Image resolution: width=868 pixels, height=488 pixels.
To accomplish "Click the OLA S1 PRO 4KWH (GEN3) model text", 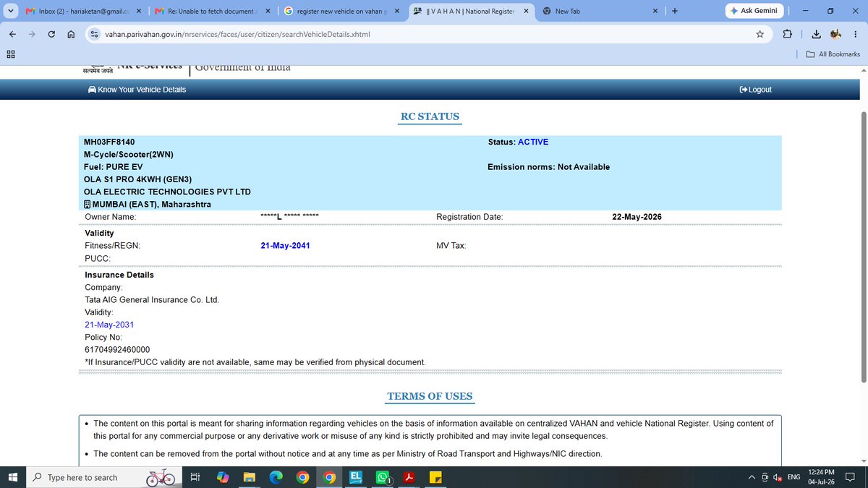I will (138, 179).
